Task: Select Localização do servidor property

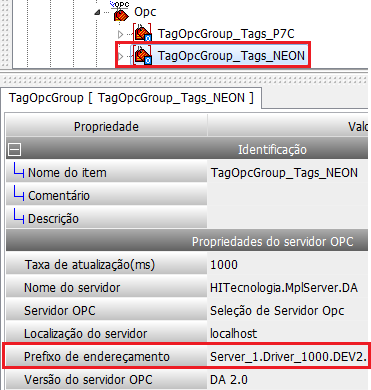Action: pyautogui.click(x=106, y=333)
